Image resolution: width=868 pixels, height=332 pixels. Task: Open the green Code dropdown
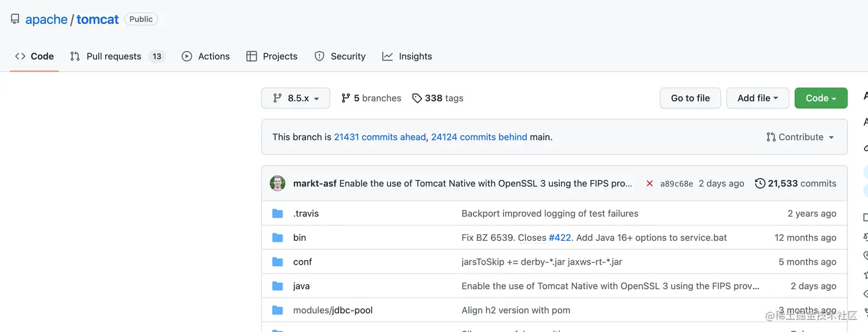tap(820, 98)
